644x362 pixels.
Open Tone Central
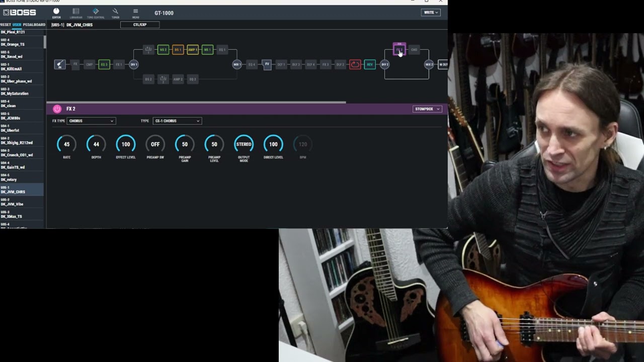tap(96, 13)
